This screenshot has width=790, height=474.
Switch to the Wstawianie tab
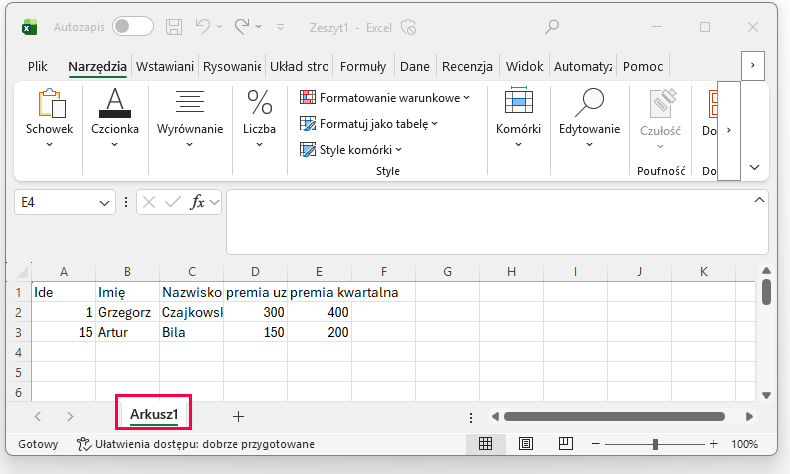[x=165, y=66]
